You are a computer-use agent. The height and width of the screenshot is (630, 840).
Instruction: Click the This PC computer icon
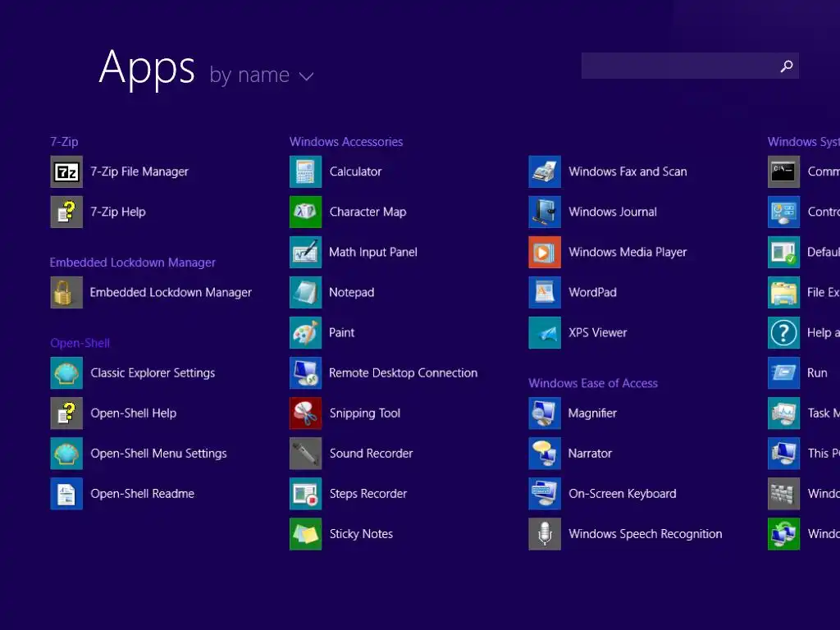pyautogui.click(x=783, y=453)
